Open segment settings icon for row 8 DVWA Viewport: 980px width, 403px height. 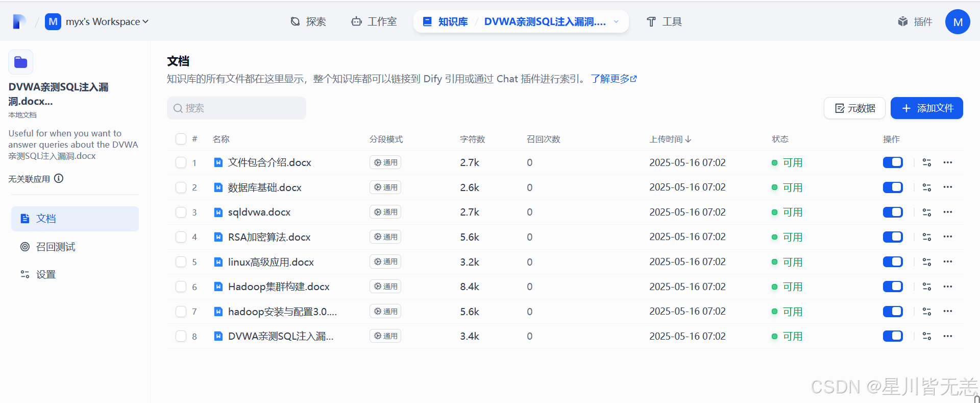click(x=927, y=336)
